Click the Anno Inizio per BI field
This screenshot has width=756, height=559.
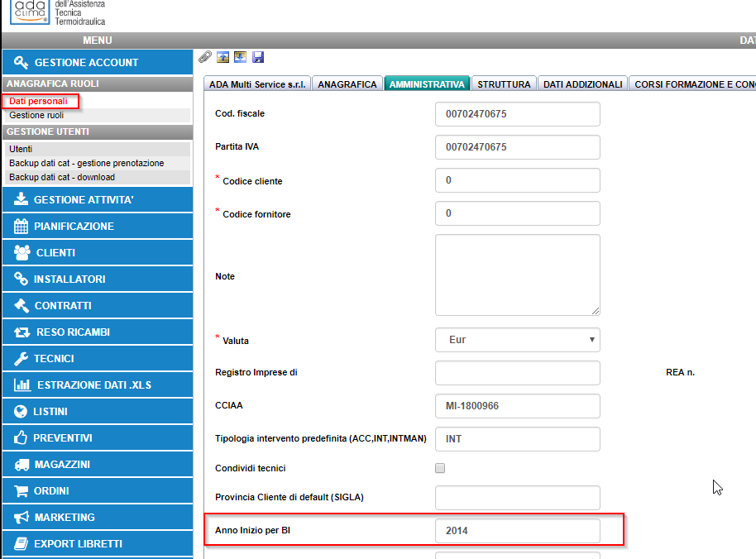click(x=517, y=531)
